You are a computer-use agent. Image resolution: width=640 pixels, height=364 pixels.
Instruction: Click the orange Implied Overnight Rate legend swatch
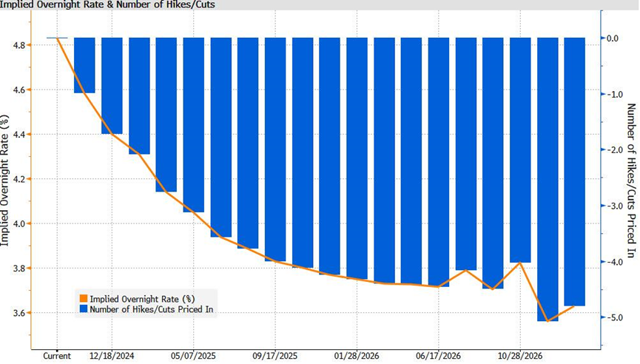(84, 299)
